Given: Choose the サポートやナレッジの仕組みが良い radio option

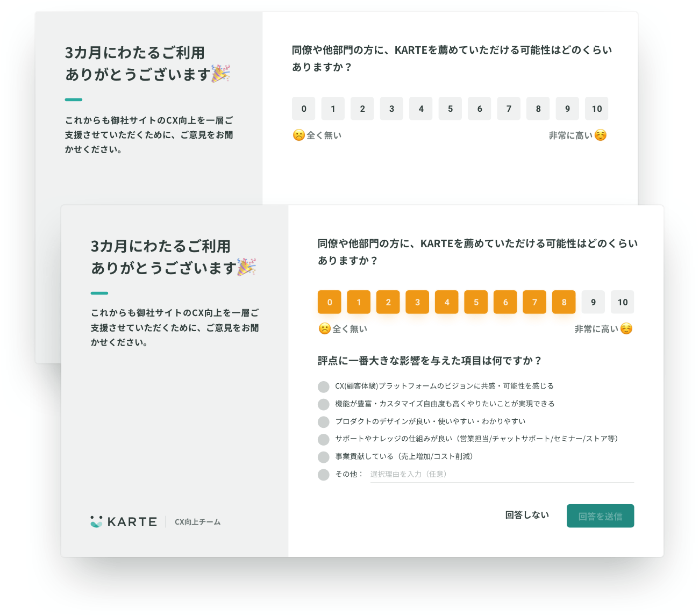Looking at the screenshot, I should click(323, 440).
